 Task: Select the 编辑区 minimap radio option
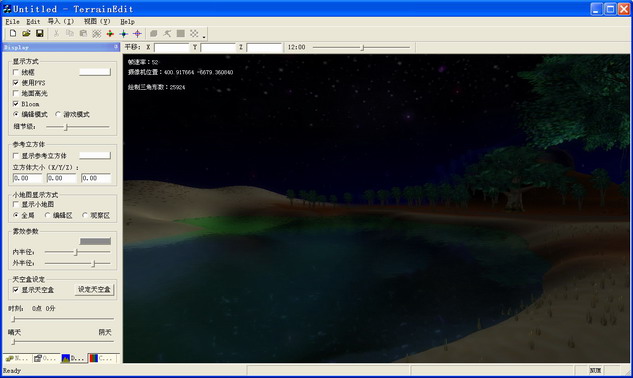tap(48, 215)
